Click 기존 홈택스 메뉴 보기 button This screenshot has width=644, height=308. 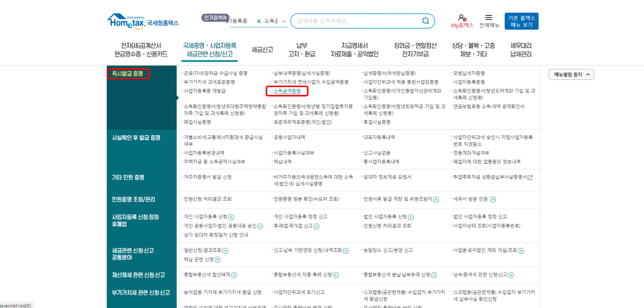tap(521, 21)
